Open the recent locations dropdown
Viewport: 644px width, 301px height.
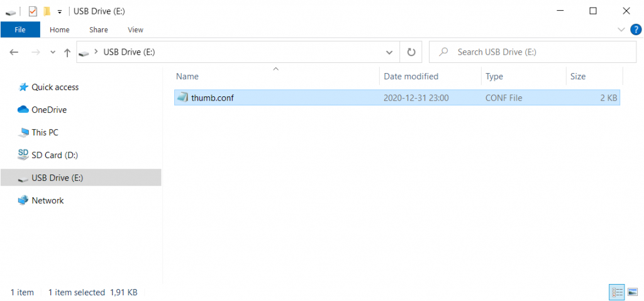click(53, 52)
